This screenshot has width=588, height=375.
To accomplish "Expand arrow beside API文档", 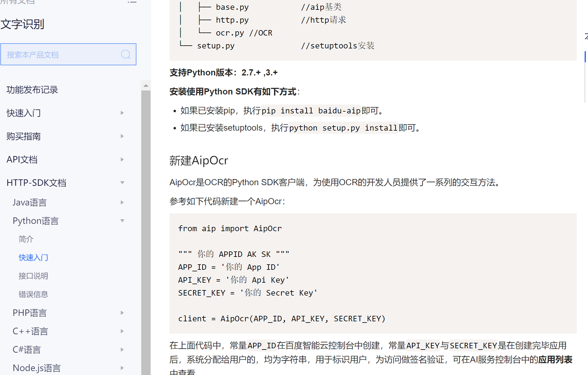I will (x=122, y=159).
